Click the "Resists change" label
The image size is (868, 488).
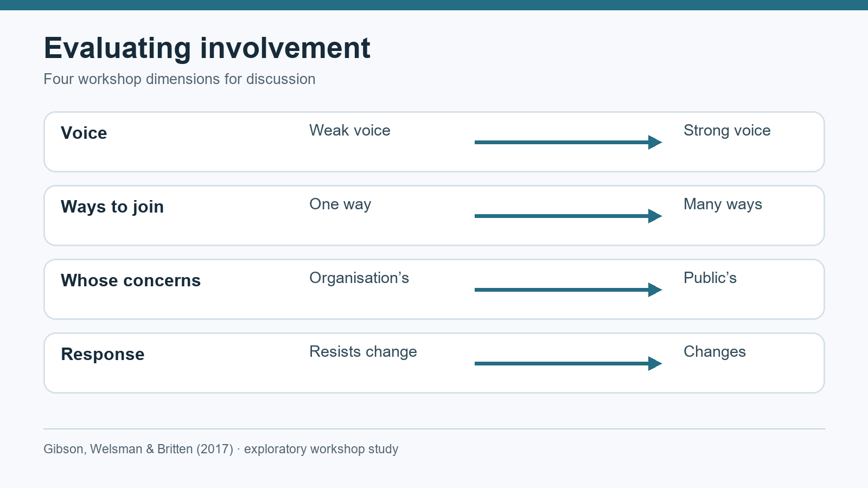coord(363,351)
